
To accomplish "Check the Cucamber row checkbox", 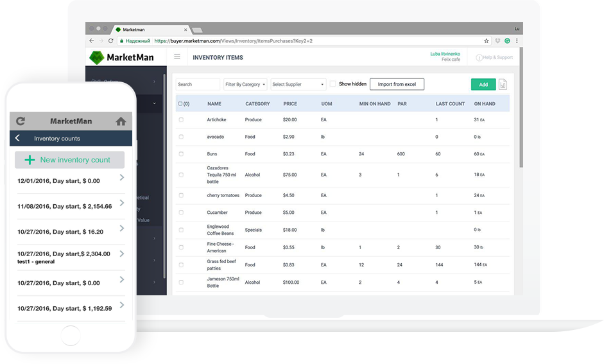I will coord(181,212).
